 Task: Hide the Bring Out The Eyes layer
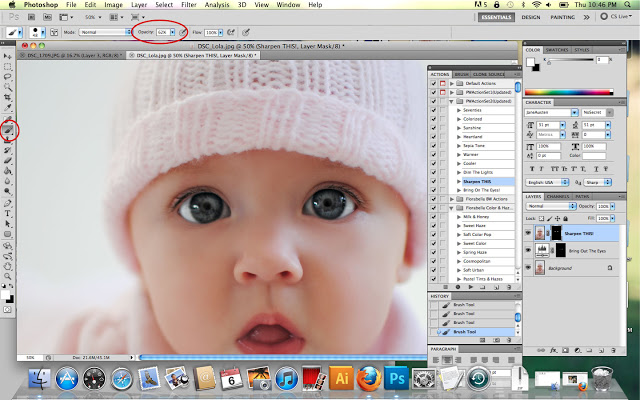coord(528,250)
